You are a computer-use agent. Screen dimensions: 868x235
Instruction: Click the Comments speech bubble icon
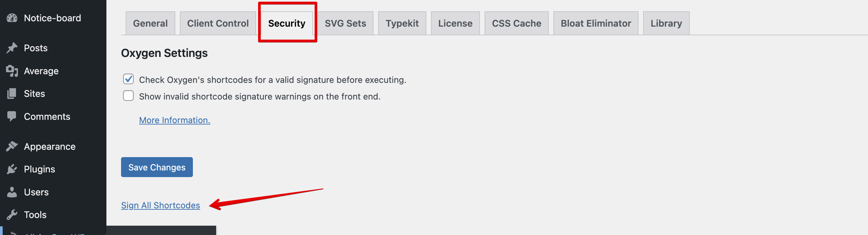point(12,116)
